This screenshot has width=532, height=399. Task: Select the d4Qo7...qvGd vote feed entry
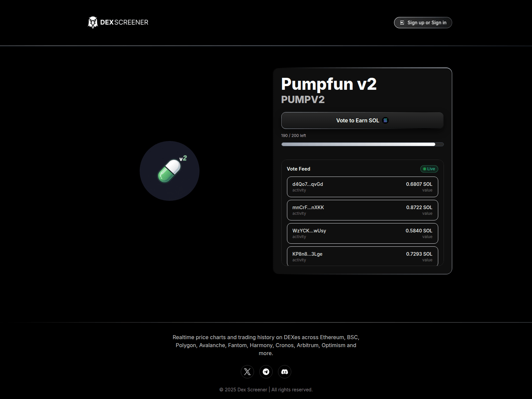(362, 187)
